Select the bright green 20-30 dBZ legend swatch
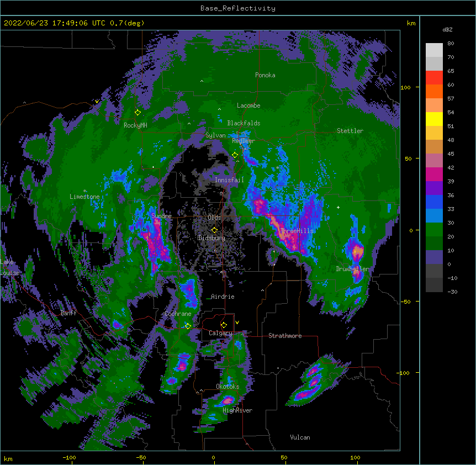 tap(434, 230)
